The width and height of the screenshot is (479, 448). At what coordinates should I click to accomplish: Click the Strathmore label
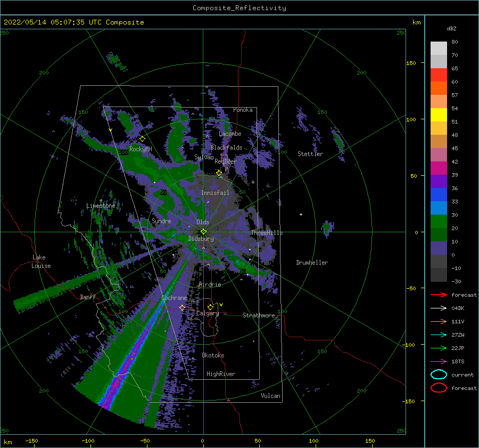pos(259,315)
